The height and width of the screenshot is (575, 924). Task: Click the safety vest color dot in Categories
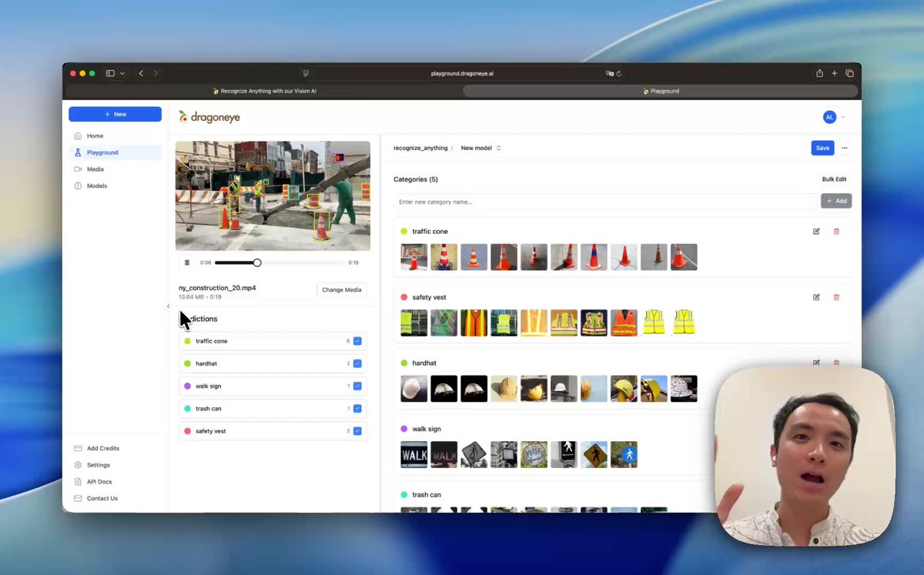(403, 297)
